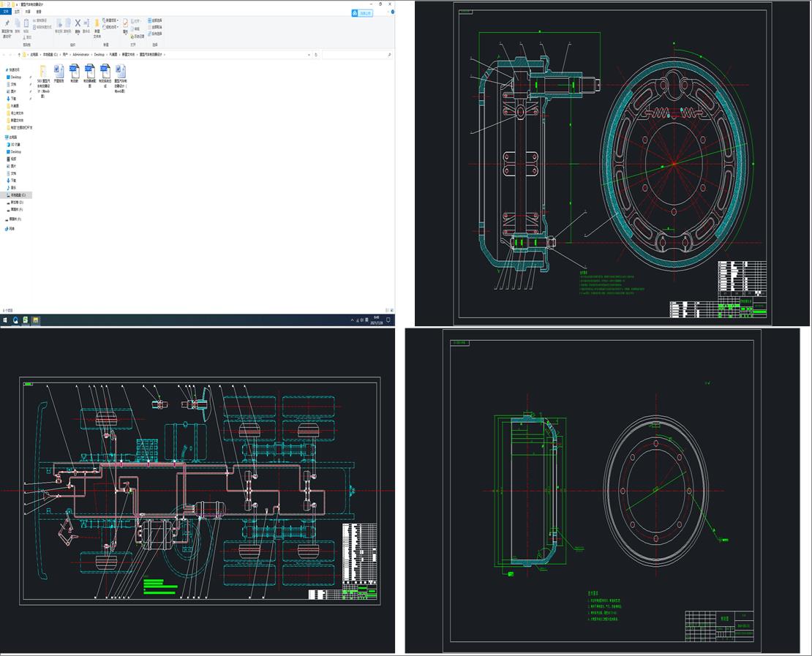
Task: Click the Pin to Quick Access icon
Action: point(7,23)
